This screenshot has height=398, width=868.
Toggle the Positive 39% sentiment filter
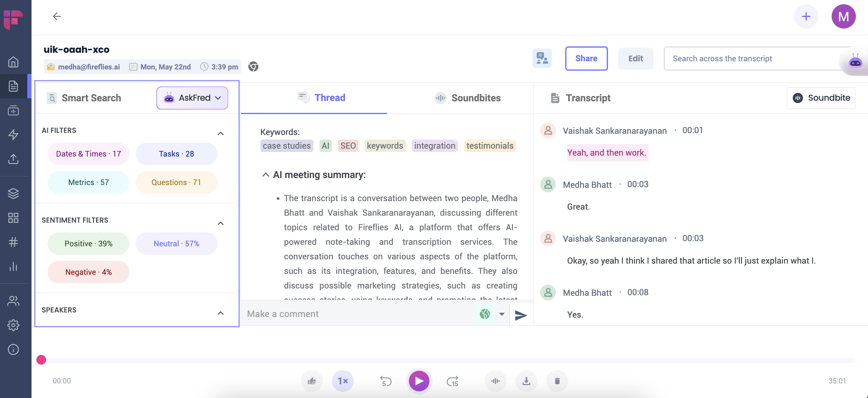click(88, 244)
